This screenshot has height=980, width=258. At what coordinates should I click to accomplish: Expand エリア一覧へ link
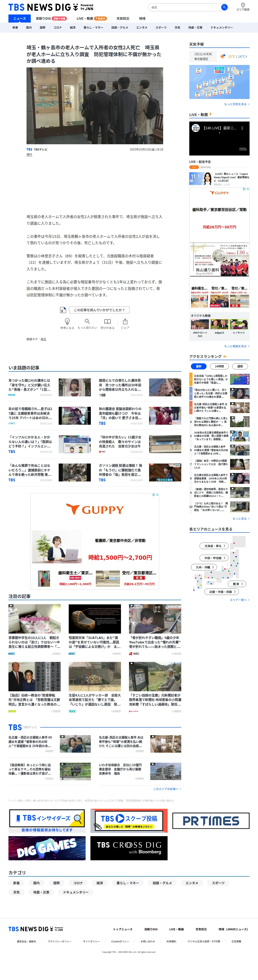click(239, 600)
